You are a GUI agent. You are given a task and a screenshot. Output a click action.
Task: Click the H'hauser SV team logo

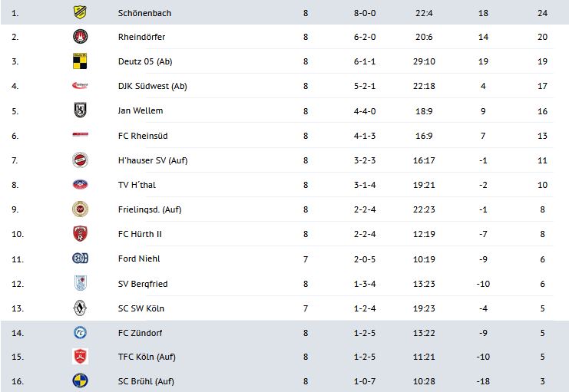click(80, 160)
